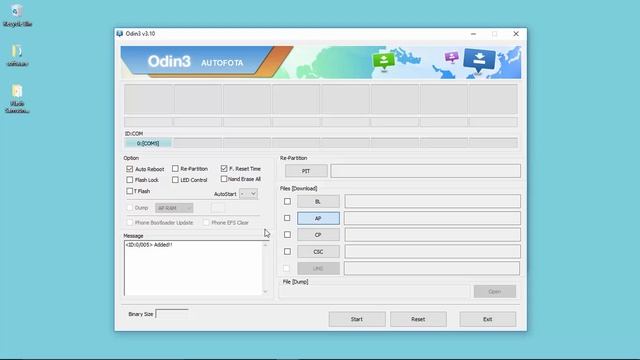This screenshot has height=360, width=640.
Task: Click the Binary Size field
Action: pyautogui.click(x=172, y=314)
